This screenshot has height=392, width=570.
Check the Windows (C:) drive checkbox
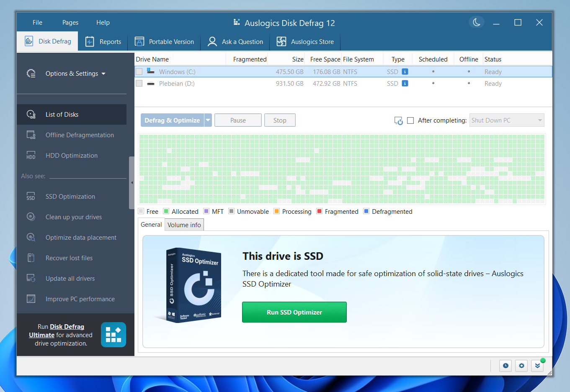pos(139,72)
